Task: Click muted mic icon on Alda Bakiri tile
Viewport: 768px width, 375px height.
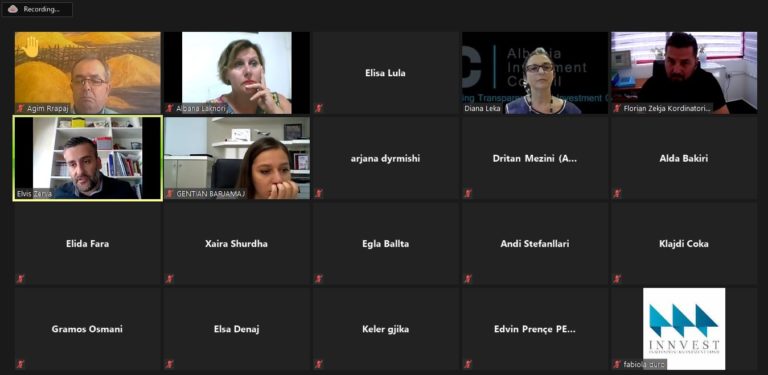Action: (x=617, y=193)
